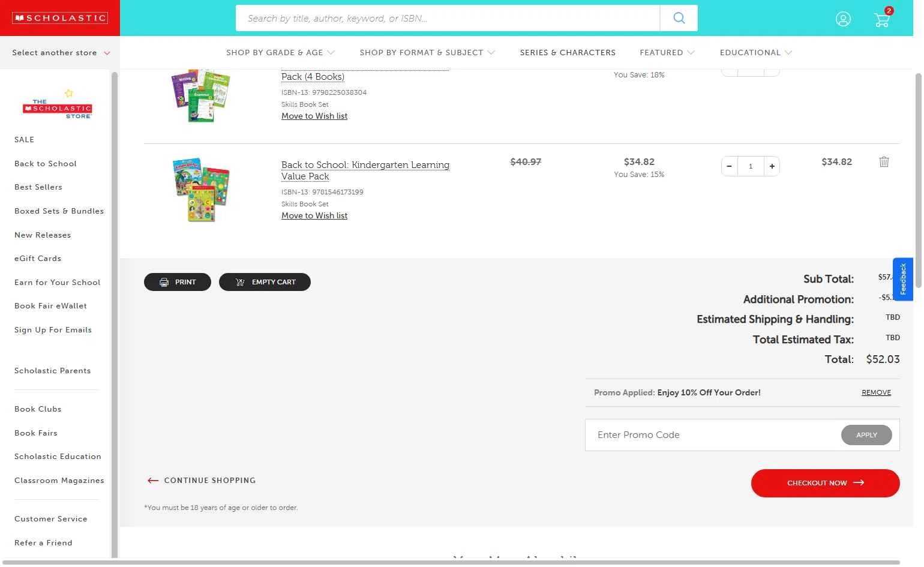Screen dimensions: 924x567
Task: Click in the search by title field
Action: pos(448,18)
